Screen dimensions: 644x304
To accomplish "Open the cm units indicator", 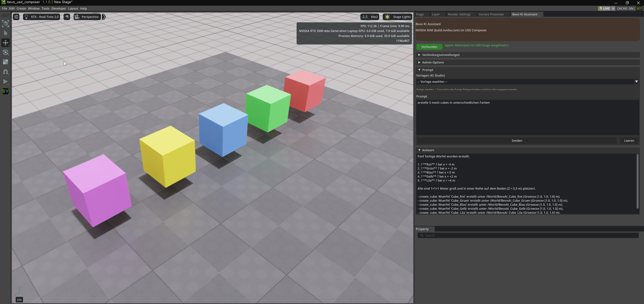I will (19, 299).
